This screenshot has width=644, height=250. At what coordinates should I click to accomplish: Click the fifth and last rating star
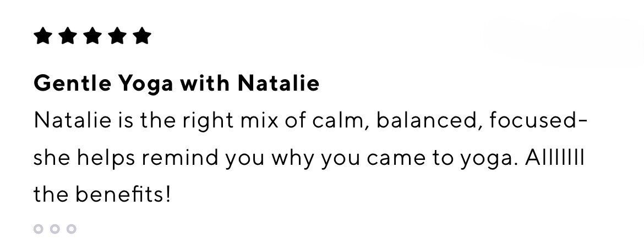[142, 36]
